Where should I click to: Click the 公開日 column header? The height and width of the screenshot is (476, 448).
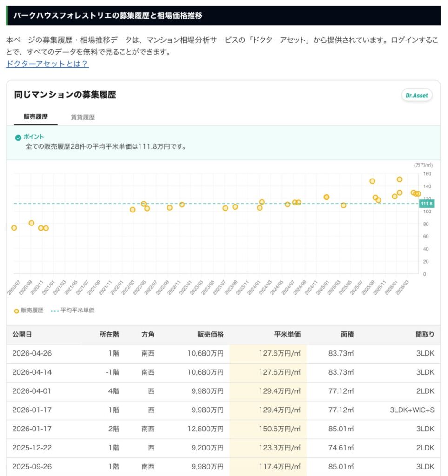pyautogui.click(x=22, y=335)
